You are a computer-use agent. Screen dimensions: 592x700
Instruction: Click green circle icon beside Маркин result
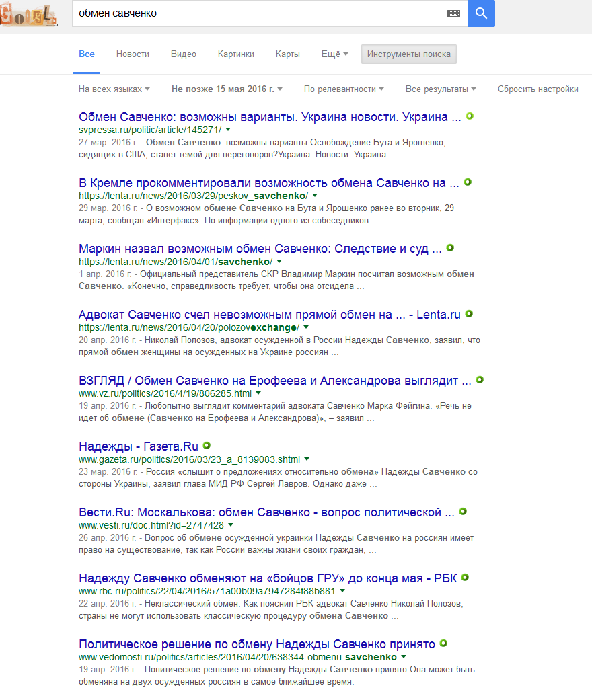(x=450, y=247)
